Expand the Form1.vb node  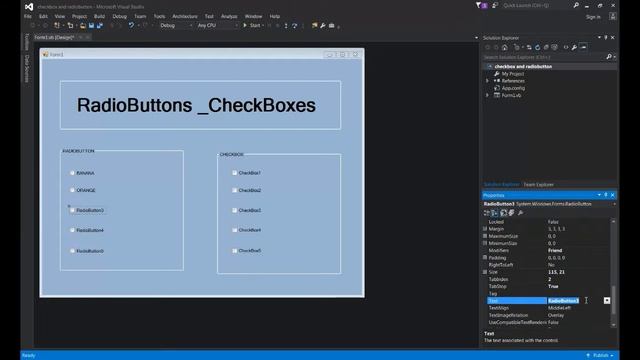click(x=487, y=95)
